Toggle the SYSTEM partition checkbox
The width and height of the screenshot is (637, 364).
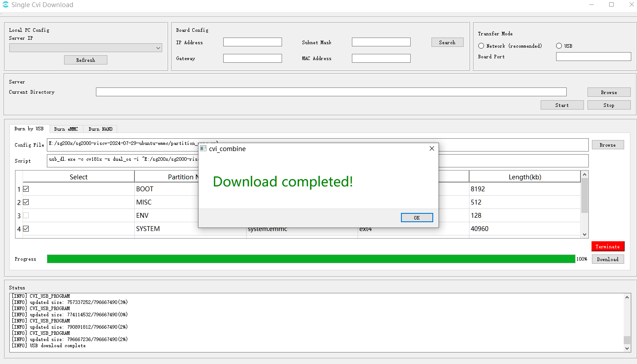click(26, 229)
